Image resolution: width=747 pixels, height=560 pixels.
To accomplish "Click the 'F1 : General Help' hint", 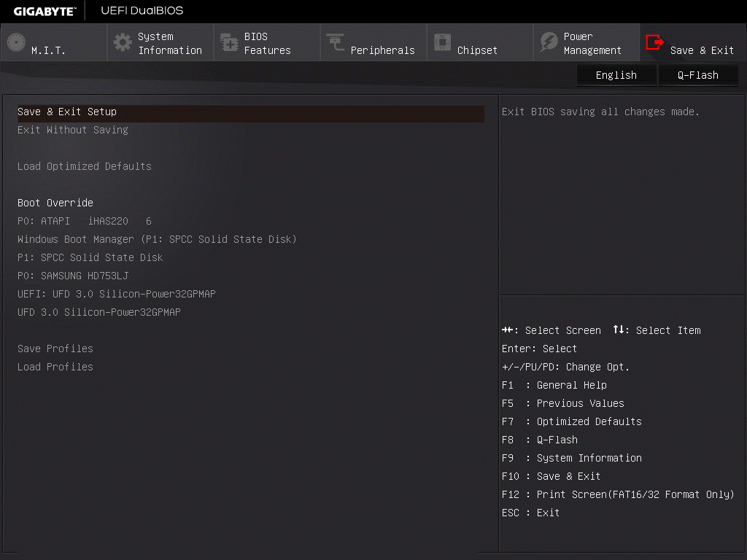I will point(554,385).
